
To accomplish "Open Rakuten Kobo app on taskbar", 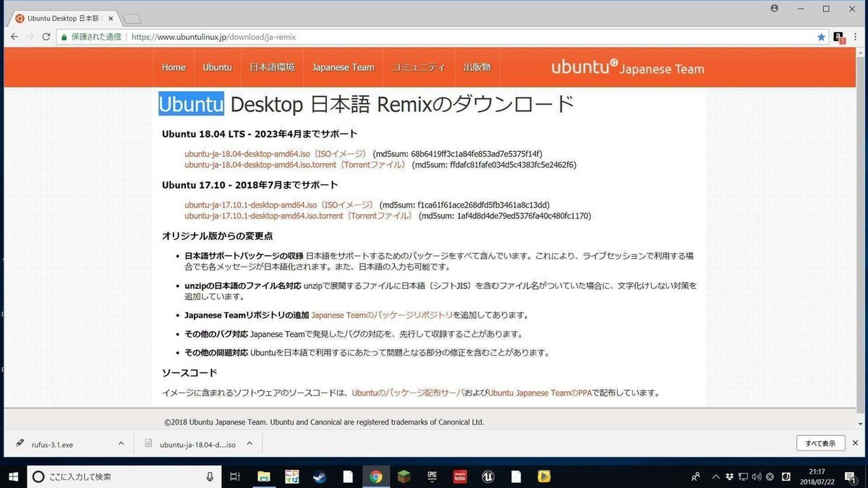I will click(459, 476).
